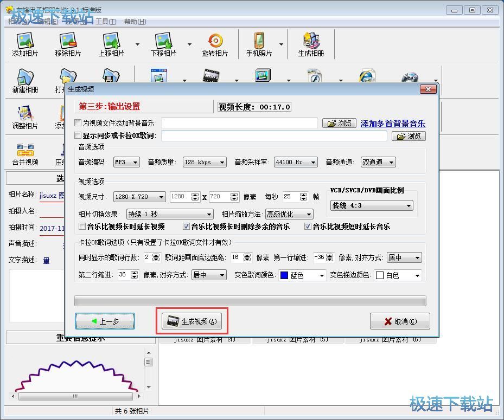Click dropdown arrow next to 上移相片

tap(138, 44)
